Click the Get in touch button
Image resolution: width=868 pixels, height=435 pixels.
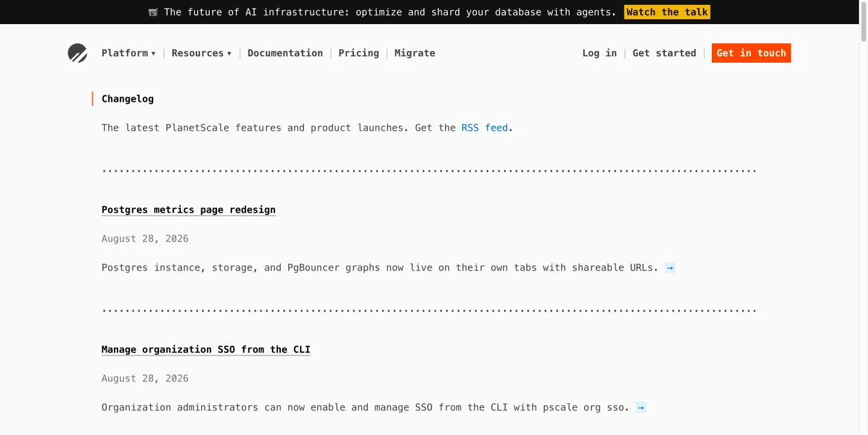(x=751, y=53)
